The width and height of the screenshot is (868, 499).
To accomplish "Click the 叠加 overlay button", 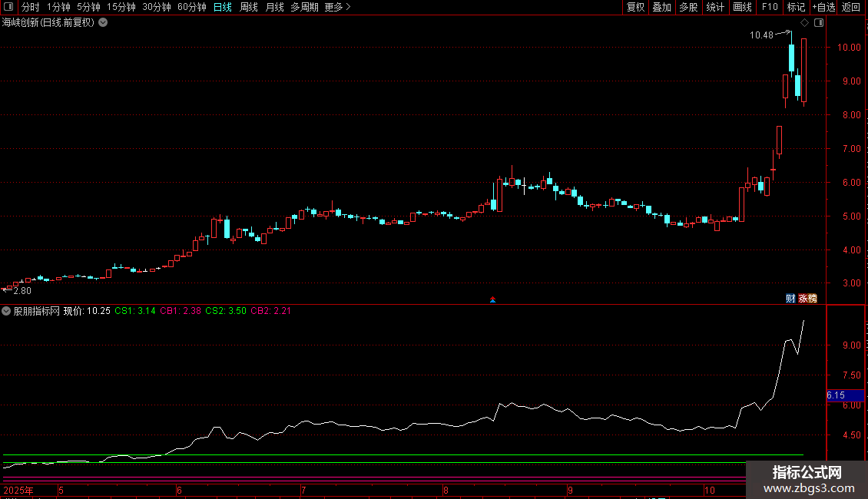I will click(x=661, y=7).
